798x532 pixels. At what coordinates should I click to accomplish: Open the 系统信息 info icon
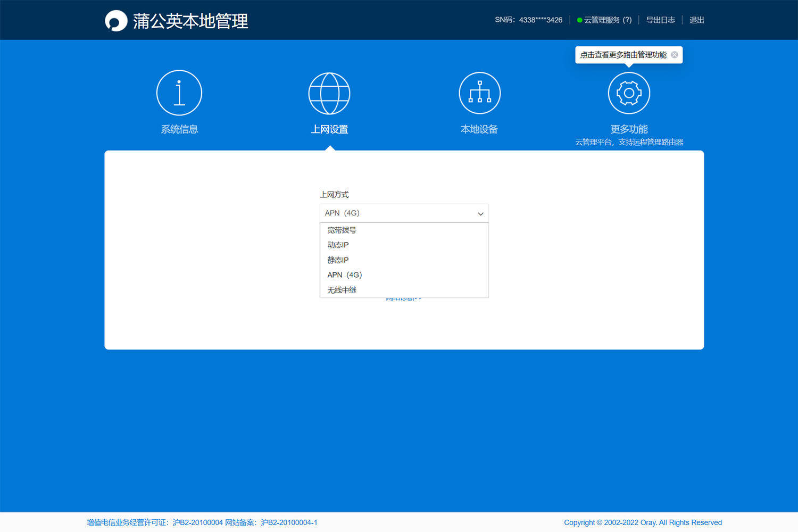point(179,93)
